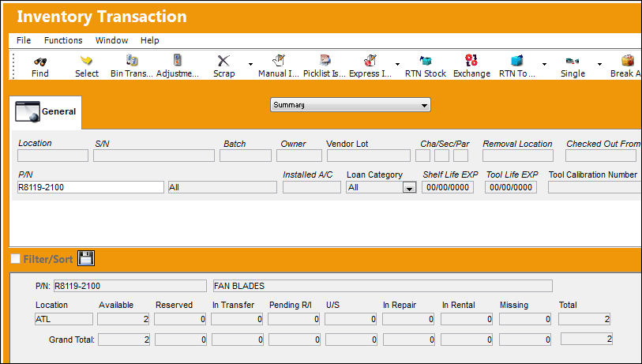Expand the Single dropdown arrow

point(599,64)
